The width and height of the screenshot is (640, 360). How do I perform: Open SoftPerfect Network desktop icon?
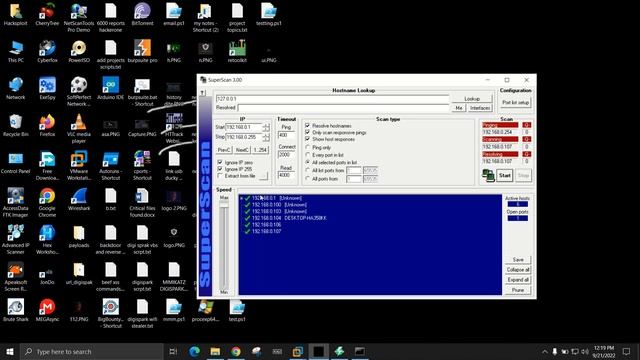[79, 91]
